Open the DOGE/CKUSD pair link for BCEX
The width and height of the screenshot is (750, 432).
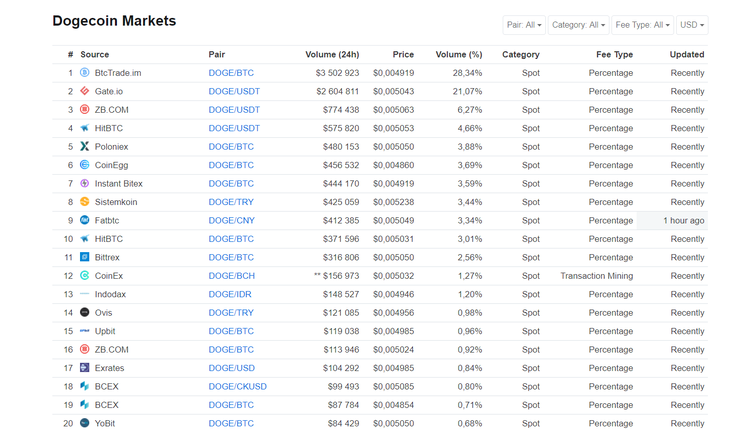click(237, 386)
